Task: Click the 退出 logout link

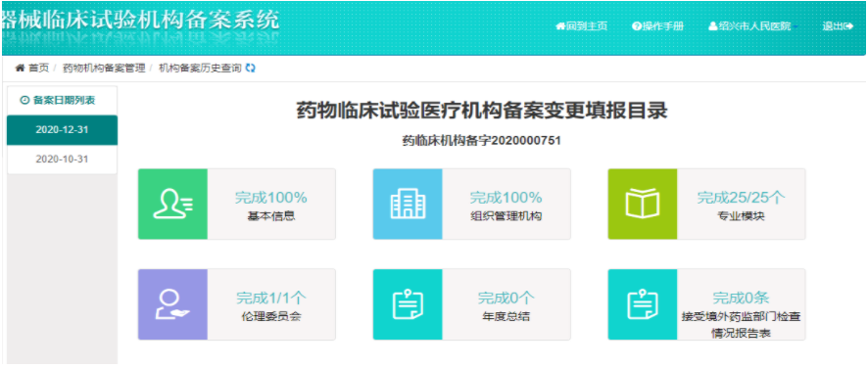Action: tap(838, 26)
